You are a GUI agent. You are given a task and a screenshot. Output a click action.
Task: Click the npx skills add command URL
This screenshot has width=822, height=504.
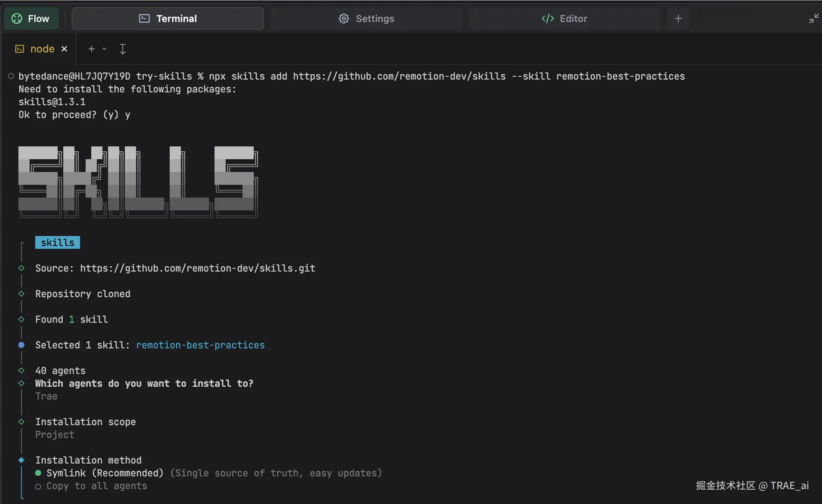coord(399,76)
